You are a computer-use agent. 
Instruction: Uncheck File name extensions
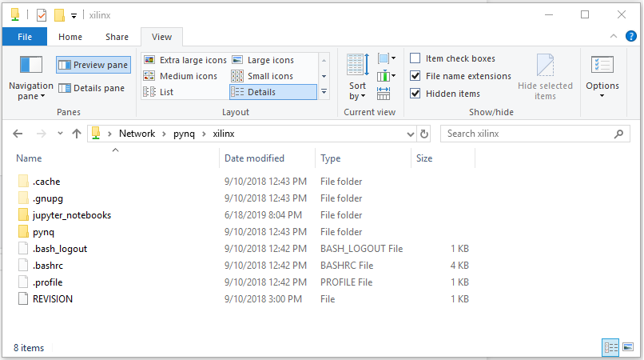[x=415, y=76]
